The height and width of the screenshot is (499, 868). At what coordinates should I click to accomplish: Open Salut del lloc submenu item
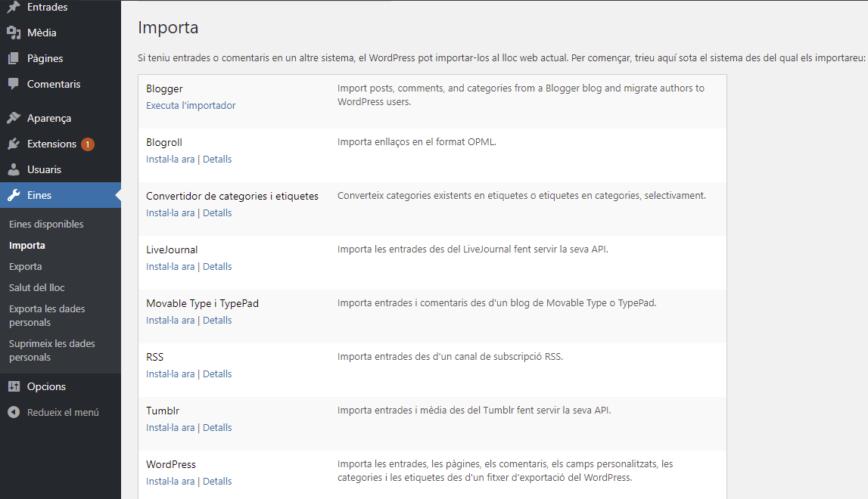click(36, 287)
